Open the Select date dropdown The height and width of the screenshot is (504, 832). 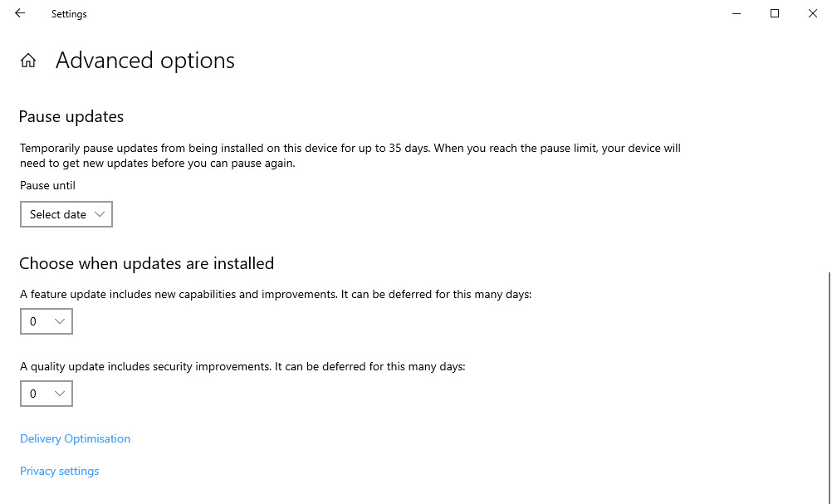(66, 214)
